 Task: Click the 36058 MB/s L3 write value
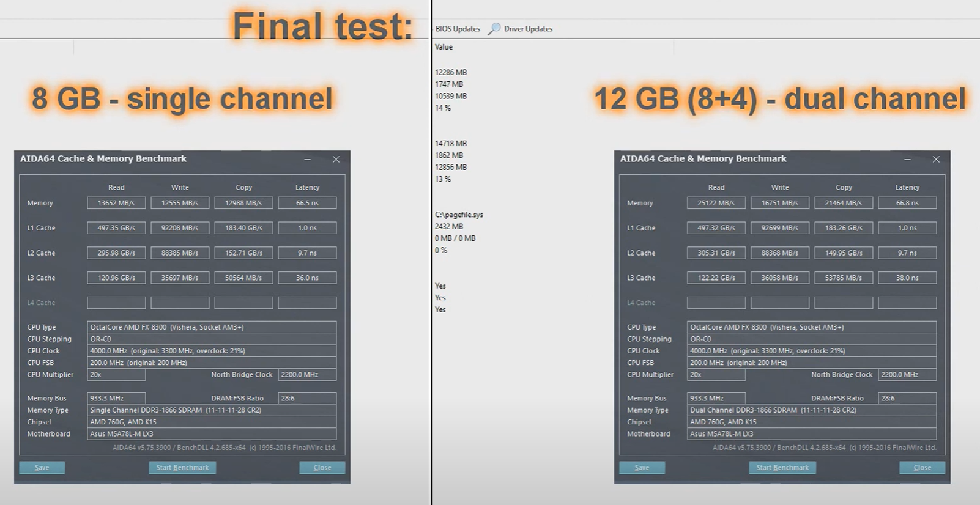tap(780, 278)
